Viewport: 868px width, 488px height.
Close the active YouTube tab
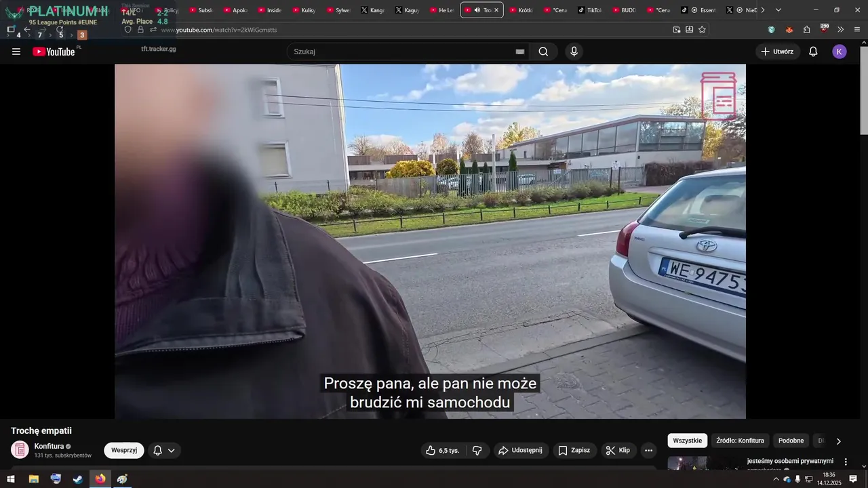click(x=496, y=10)
